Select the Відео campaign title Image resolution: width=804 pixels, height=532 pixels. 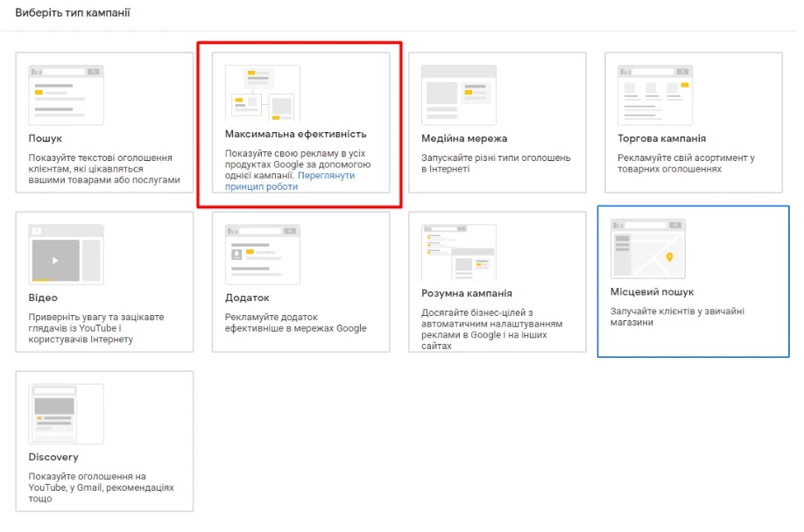[x=43, y=298]
